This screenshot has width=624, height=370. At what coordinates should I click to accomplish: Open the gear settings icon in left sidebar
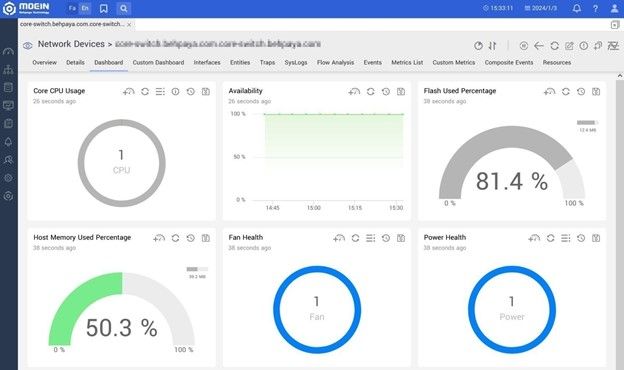(8, 178)
